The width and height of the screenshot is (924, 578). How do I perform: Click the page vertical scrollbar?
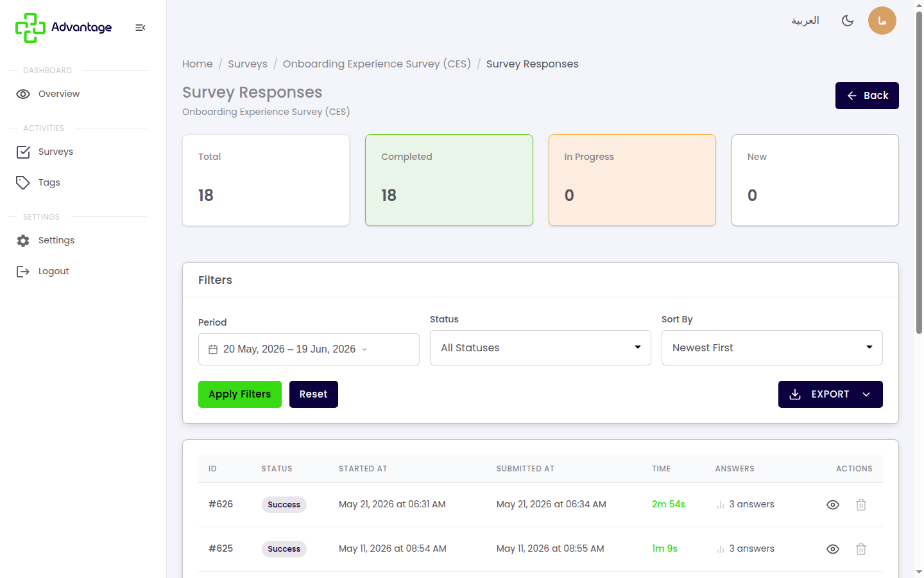coord(919,172)
